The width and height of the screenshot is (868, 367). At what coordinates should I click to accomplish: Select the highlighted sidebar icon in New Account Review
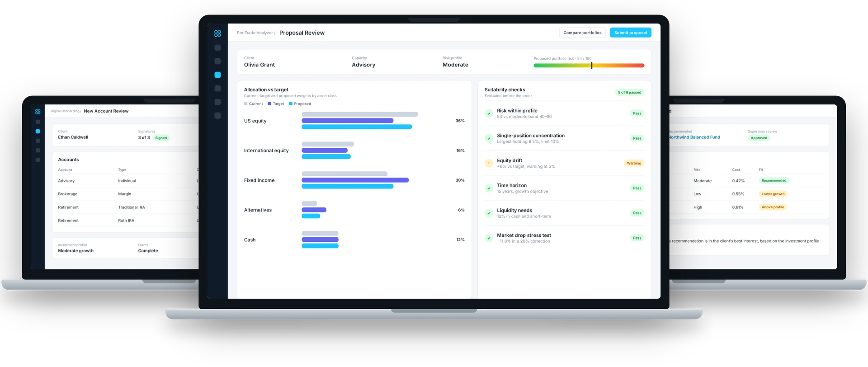pos(38,132)
